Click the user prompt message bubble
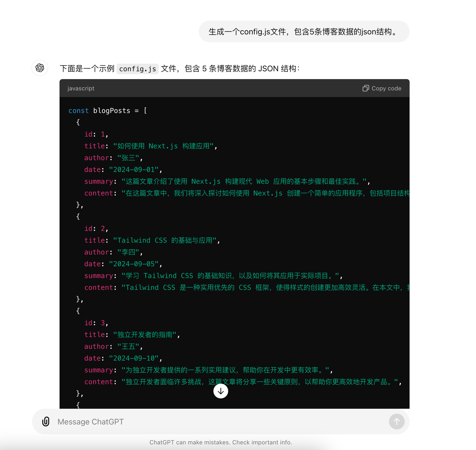 304,32
